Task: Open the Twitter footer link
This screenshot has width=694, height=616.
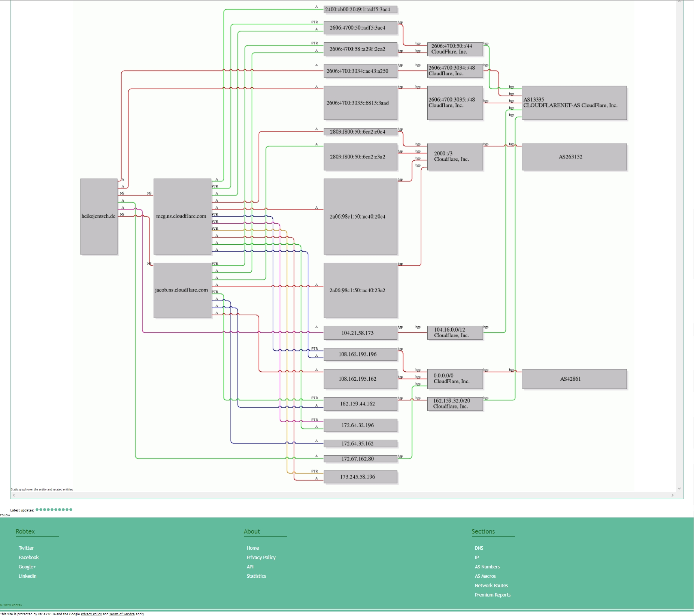Action: click(26, 548)
